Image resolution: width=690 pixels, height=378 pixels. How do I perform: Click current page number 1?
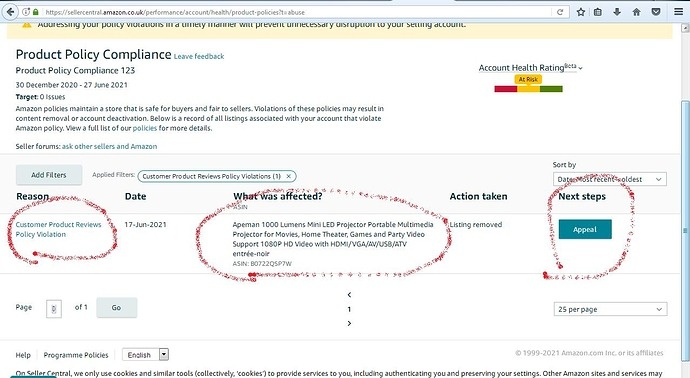[x=349, y=309]
